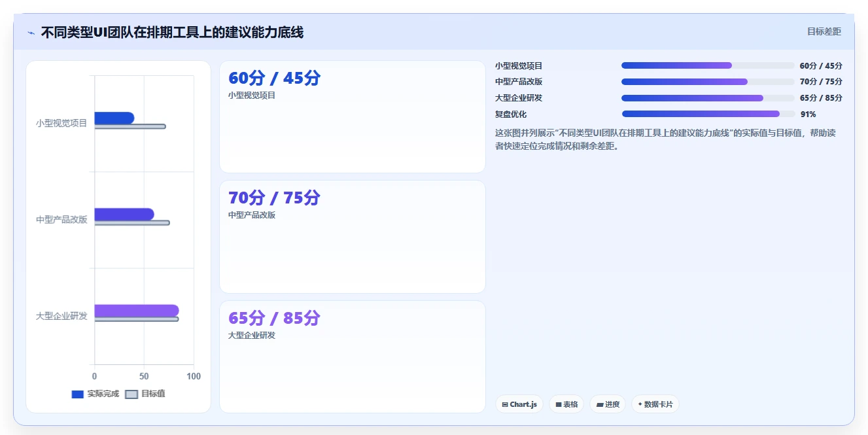Toggle the 目标值 legend item
Image resolution: width=868 pixels, height=435 pixels.
145,394
